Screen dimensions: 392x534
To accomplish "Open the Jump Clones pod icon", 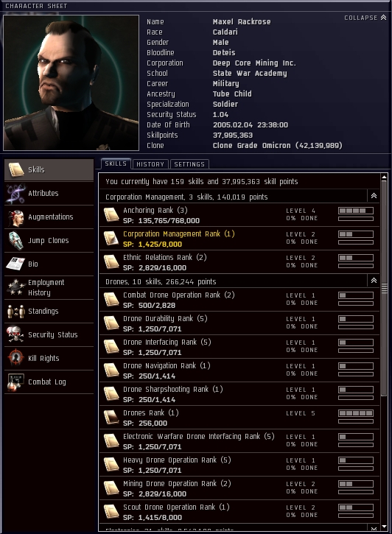I will click(x=15, y=241).
